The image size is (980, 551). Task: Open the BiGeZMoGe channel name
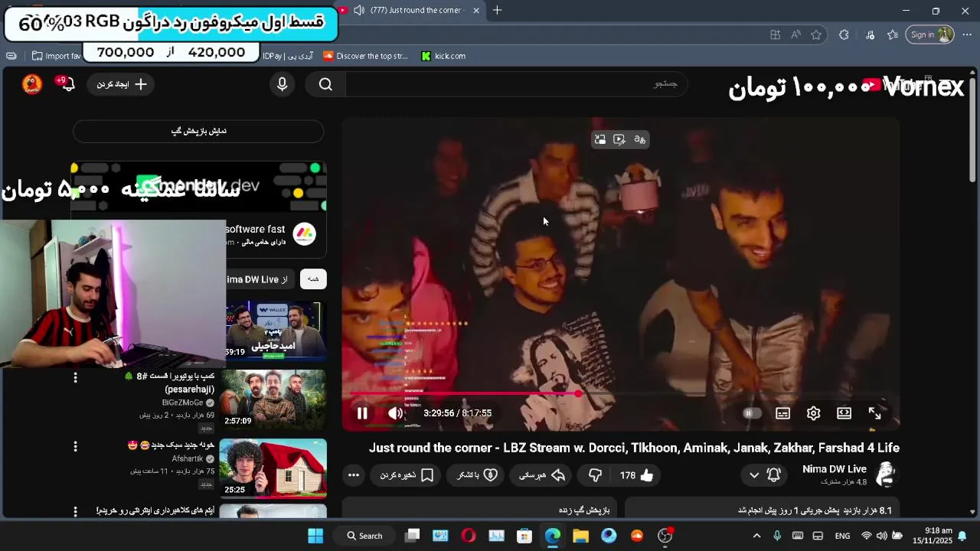coord(182,403)
